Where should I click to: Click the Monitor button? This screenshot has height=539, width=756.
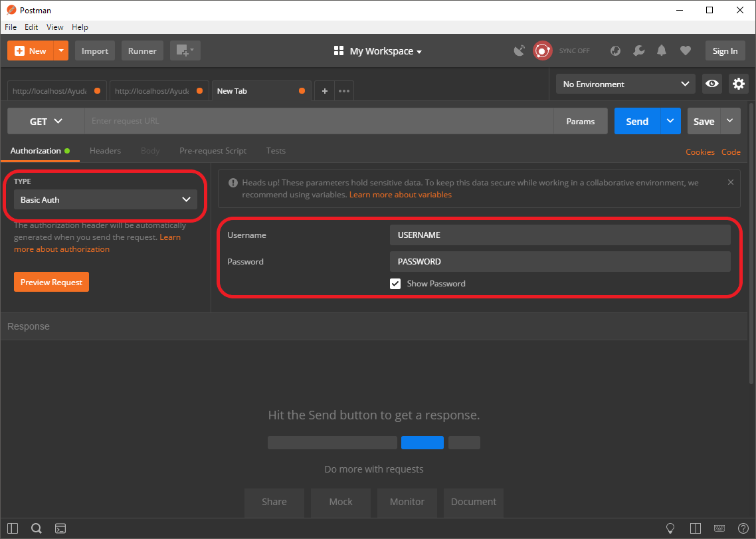pos(407,502)
